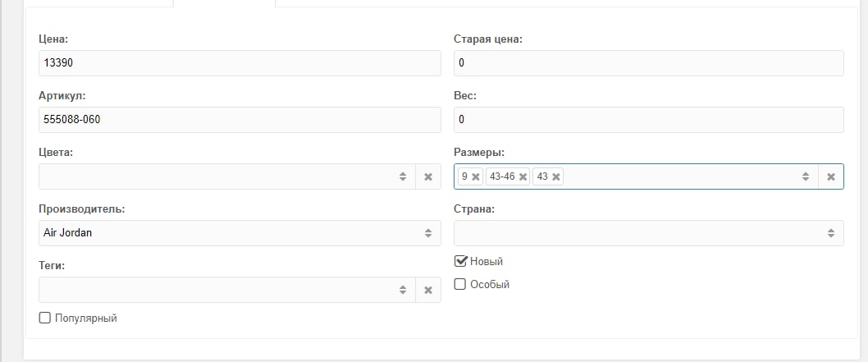Select the Вес weight input field
The width and height of the screenshot is (868, 362).
point(648,120)
